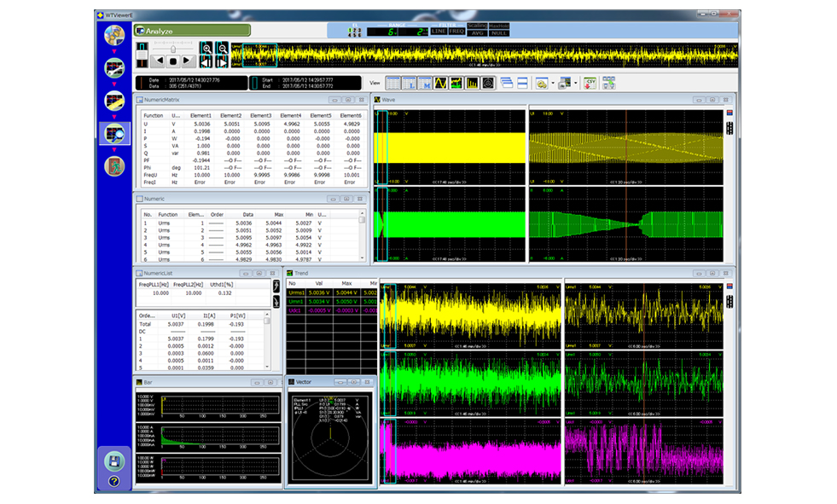This screenshot has width=837, height=504.
Task: Toggle the FREQ filter indicator
Action: [456, 32]
